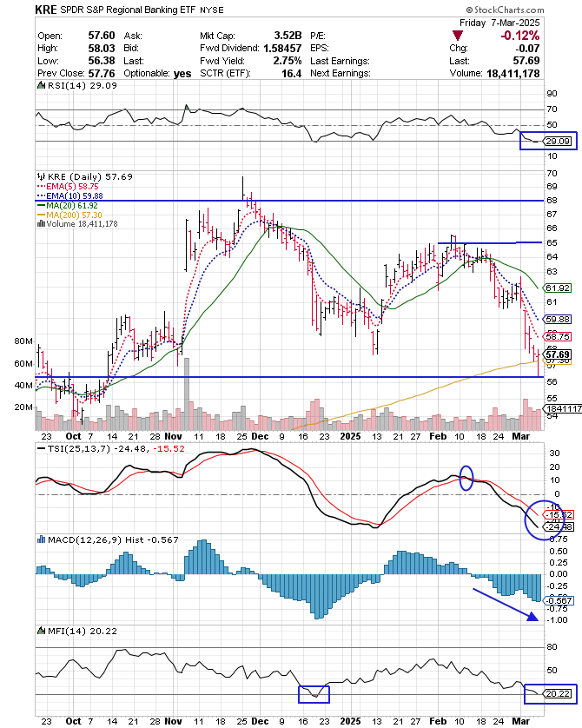
Task: Click the histogram icon beside MACD(12,26,9) Hist
Action: (42, 540)
